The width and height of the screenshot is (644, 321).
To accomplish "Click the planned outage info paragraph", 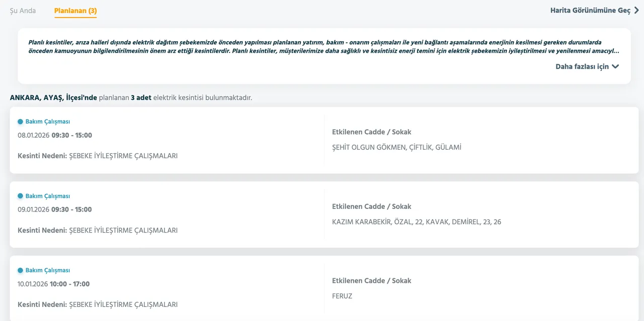I will (x=322, y=47).
